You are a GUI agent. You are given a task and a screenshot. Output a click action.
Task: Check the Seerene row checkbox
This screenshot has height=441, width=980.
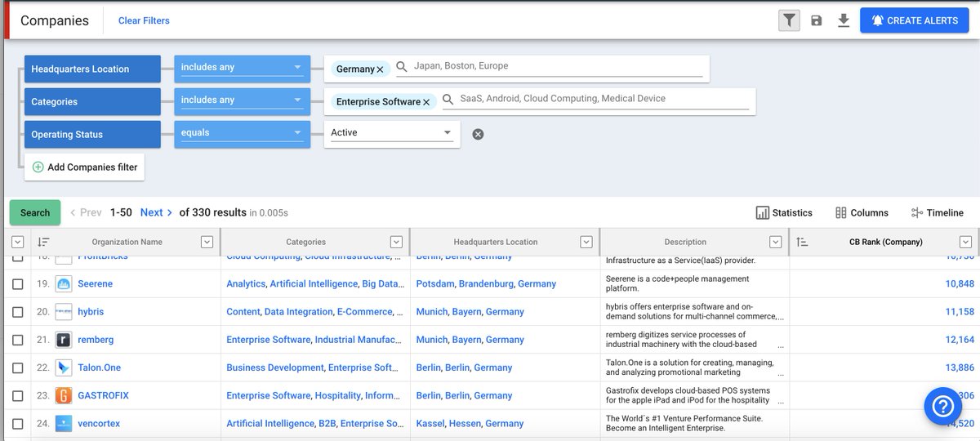point(17,283)
